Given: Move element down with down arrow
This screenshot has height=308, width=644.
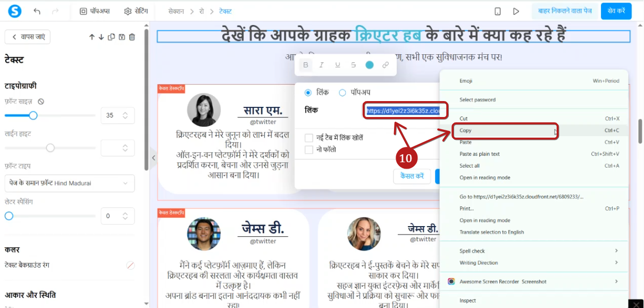Looking at the screenshot, I should point(101,37).
